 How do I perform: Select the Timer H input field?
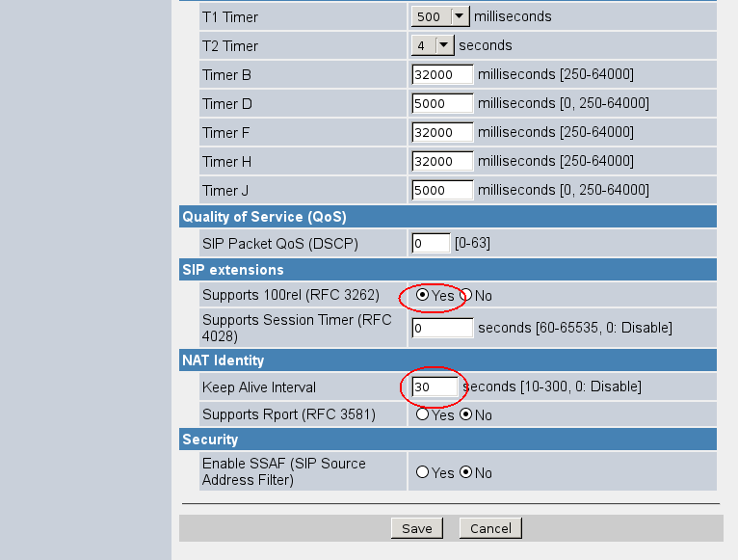pos(442,162)
